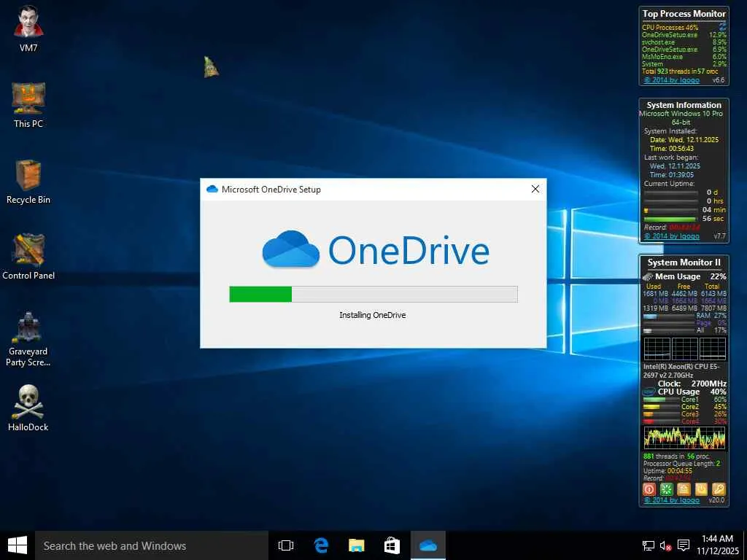Open Task View on the taskbar
747x560 pixels.
286,545
